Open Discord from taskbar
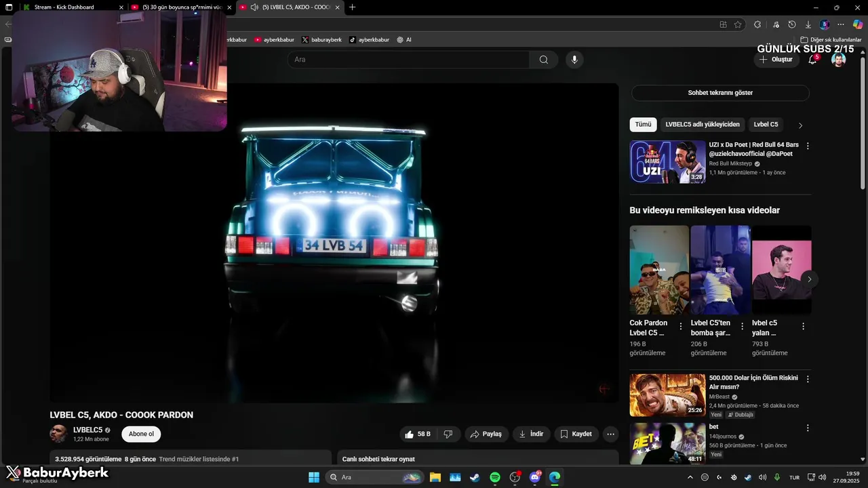 pos(534,477)
